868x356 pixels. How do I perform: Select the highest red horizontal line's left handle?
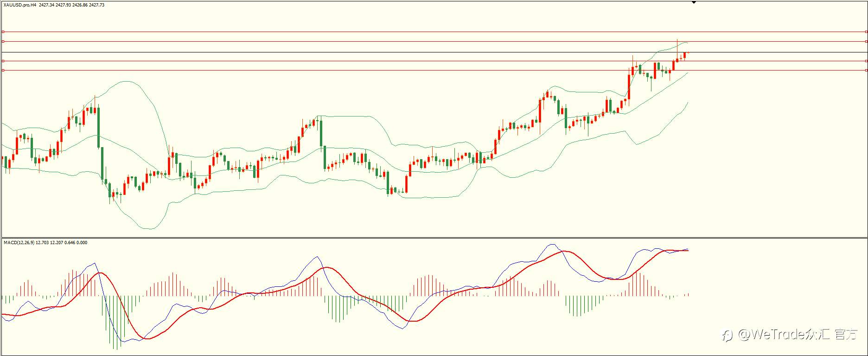[3, 32]
